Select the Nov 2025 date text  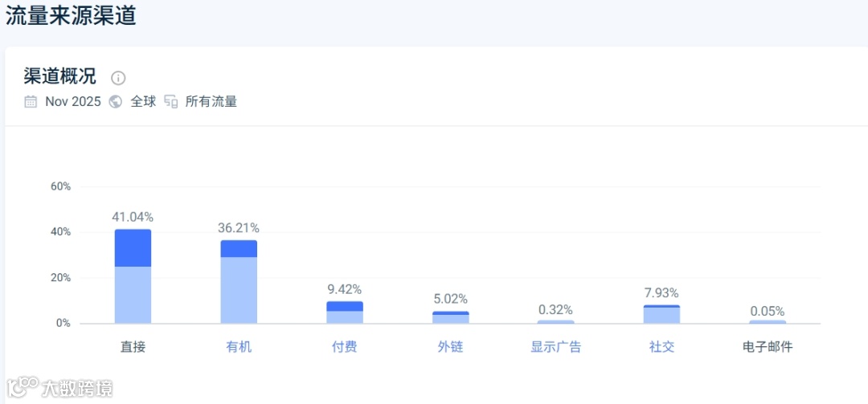point(73,102)
